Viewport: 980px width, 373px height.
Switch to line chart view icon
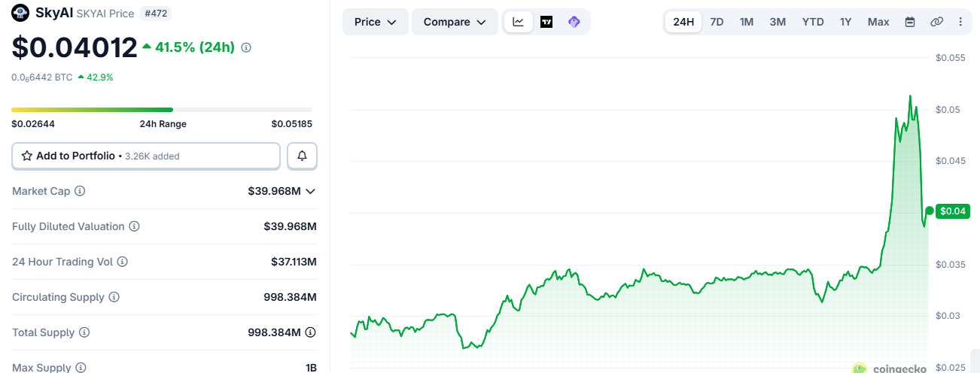coord(519,22)
